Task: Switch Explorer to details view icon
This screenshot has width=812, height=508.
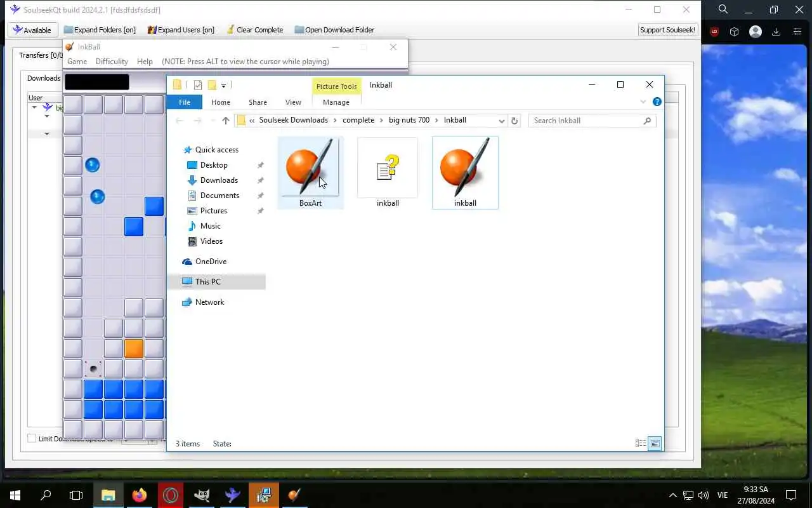Action: [641, 443]
